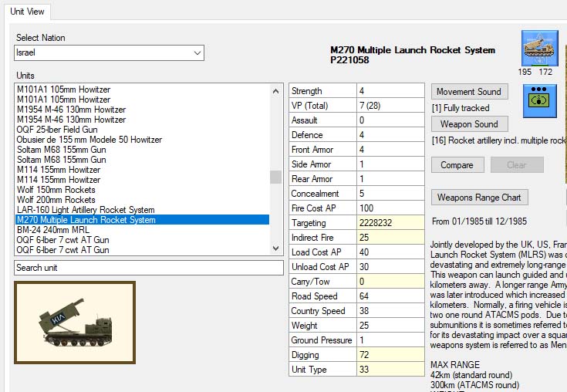Click Concealment value 5
This screenshot has height=392, width=567.
tap(390, 194)
